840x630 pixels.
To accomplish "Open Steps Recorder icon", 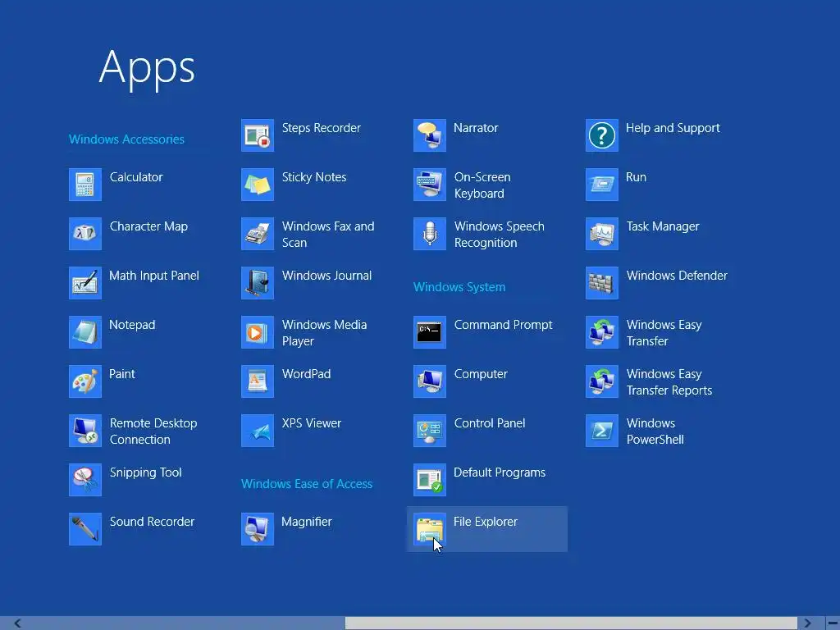I will tap(258, 135).
